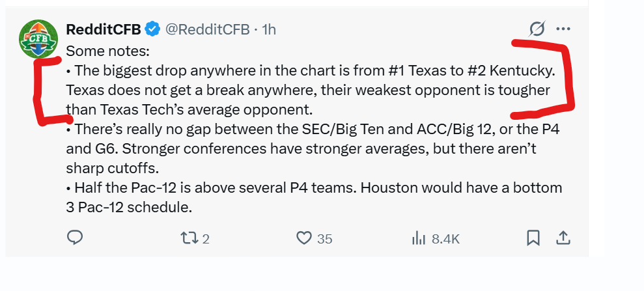Click the blue verified checkmark badge
Viewport: 644px width, 291px height.
tap(153, 29)
